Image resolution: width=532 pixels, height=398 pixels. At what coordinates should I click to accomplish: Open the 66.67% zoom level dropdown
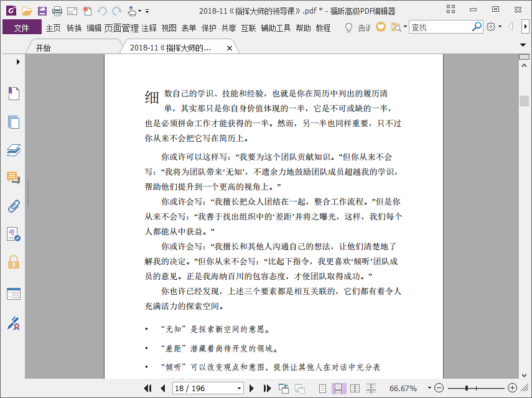click(x=429, y=388)
